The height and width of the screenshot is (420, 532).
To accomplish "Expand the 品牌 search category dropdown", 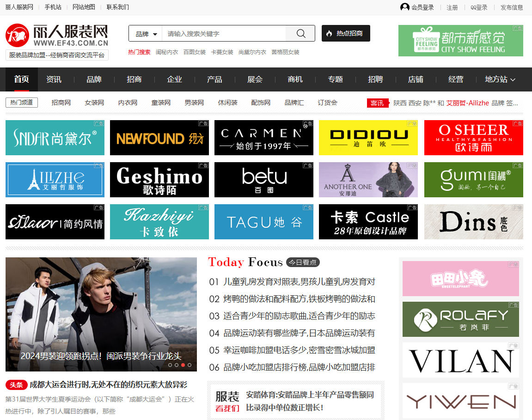I will point(146,34).
